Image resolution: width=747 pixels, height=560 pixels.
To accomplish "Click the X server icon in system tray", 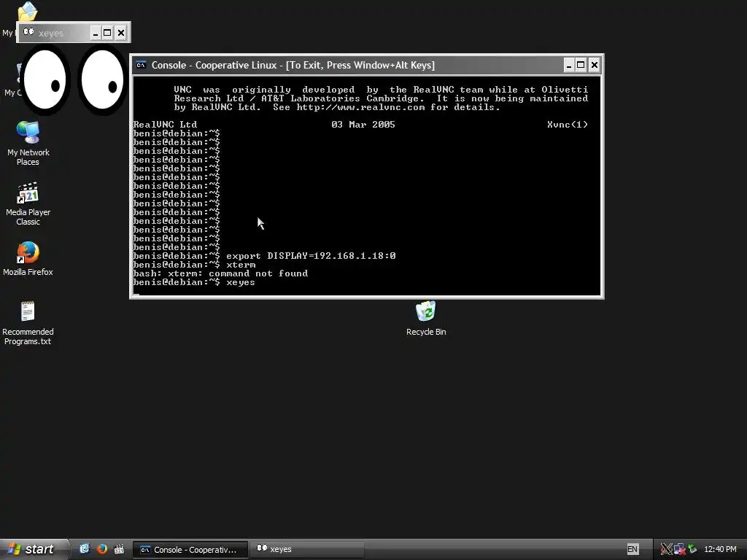I will [x=666, y=549].
